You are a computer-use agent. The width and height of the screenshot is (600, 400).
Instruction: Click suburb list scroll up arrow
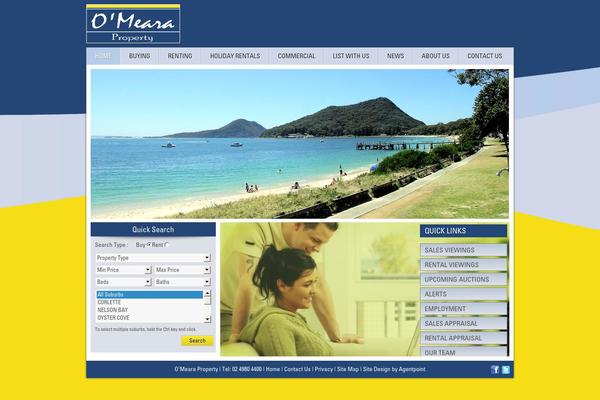coord(207,294)
